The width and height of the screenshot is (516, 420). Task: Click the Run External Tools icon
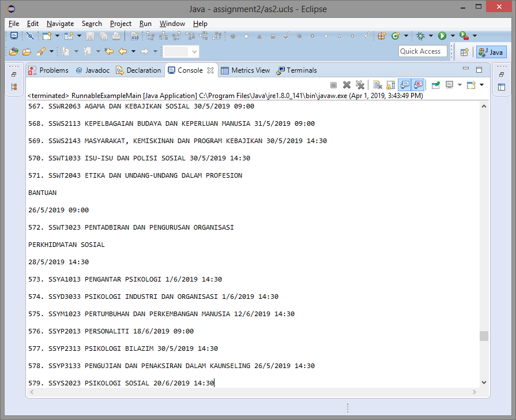464,36
